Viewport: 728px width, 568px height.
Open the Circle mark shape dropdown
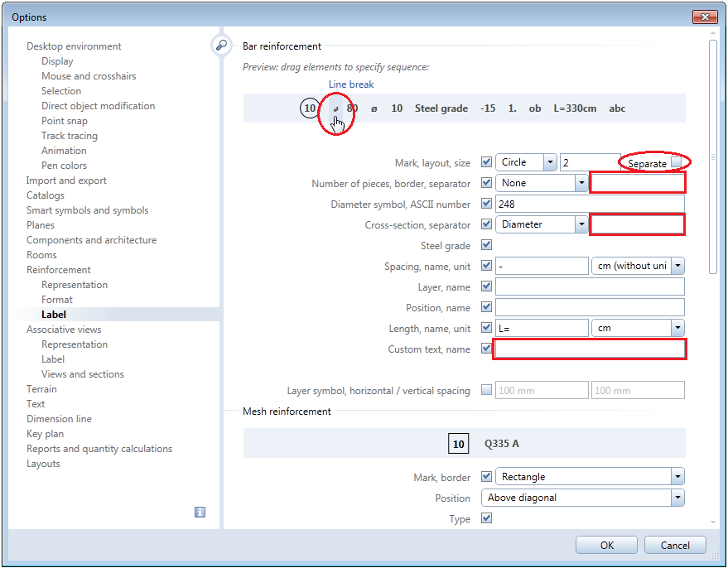pos(550,162)
